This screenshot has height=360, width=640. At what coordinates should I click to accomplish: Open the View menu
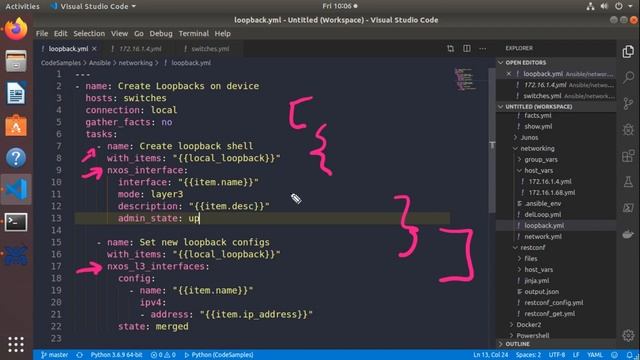tap(119, 33)
